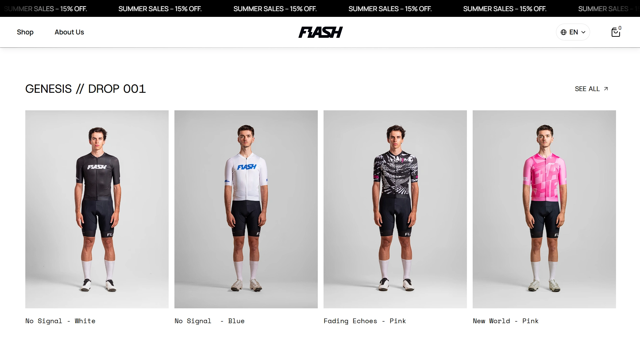The image size is (640, 364).
Task: Open the shopping cart icon
Action: click(615, 32)
